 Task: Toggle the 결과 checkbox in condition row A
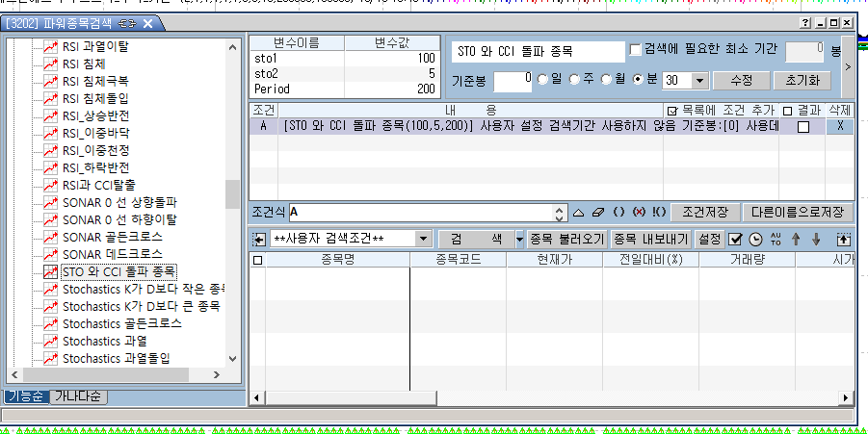(x=802, y=127)
